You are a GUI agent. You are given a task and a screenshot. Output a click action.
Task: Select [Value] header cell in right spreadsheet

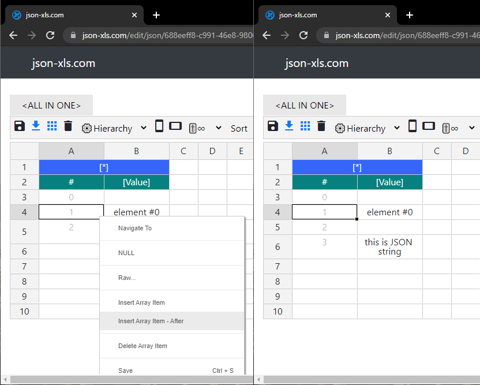coord(390,182)
